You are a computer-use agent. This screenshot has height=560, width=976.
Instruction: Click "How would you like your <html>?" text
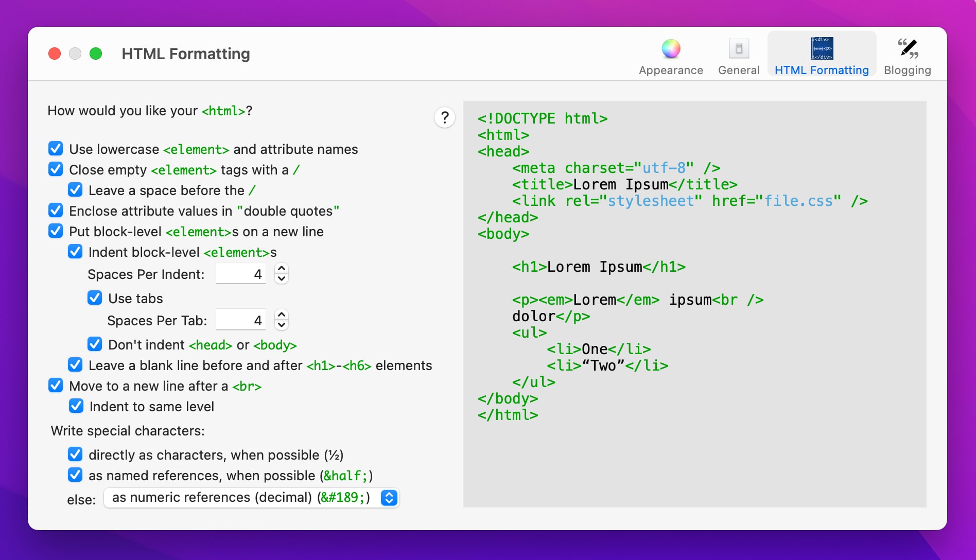coord(150,111)
